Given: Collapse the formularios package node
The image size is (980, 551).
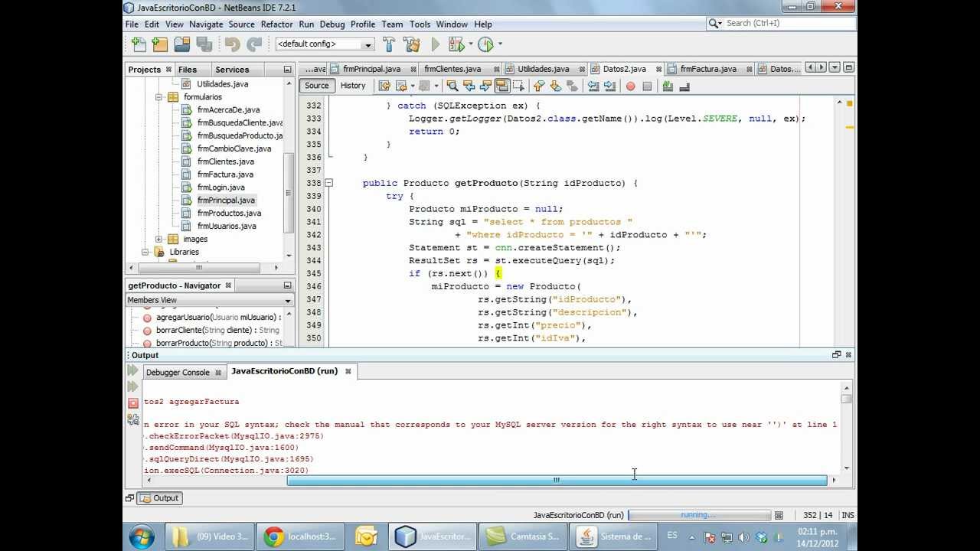Looking at the screenshot, I should [x=159, y=97].
